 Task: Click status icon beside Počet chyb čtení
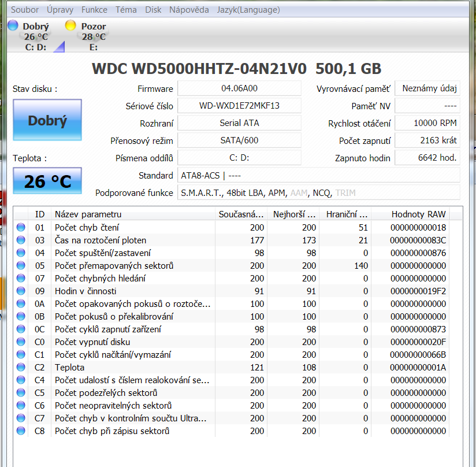coord(21,228)
